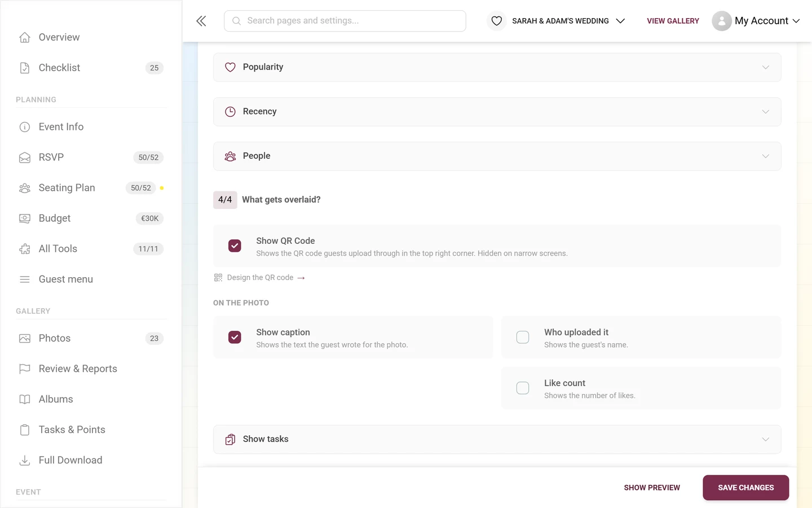812x508 pixels.
Task: Click the View Gallery link
Action: [x=673, y=21]
